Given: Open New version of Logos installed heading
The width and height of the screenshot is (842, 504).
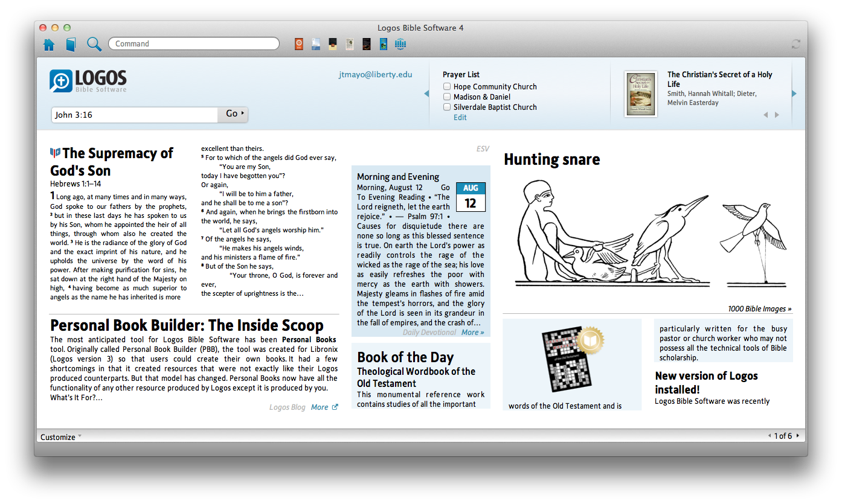Looking at the screenshot, I should point(706,383).
